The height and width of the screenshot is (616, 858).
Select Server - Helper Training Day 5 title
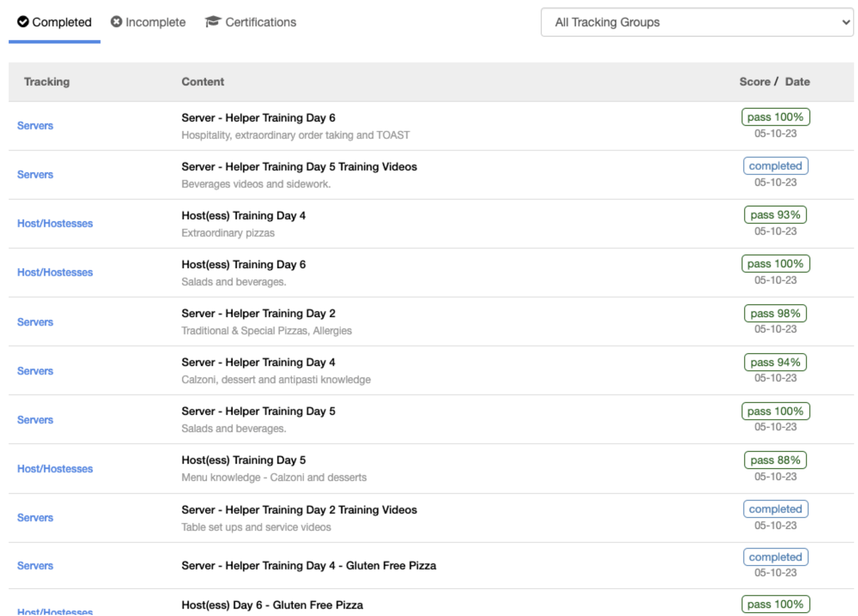pos(258,411)
